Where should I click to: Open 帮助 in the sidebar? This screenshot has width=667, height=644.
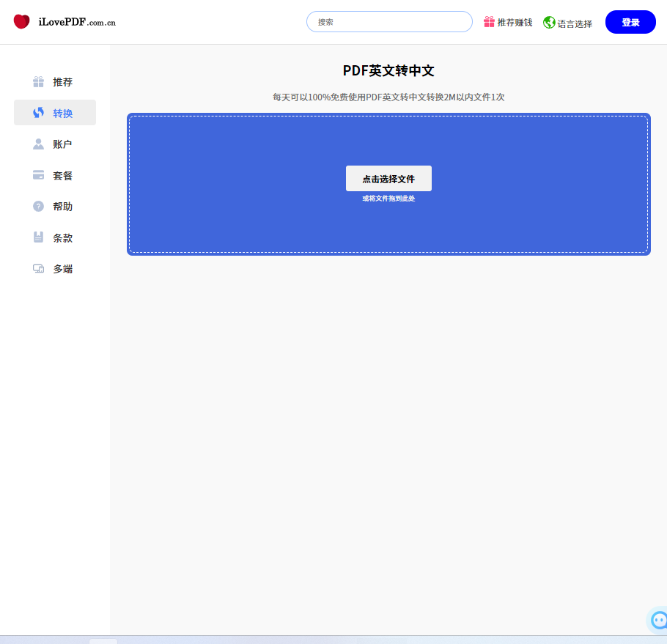55,206
